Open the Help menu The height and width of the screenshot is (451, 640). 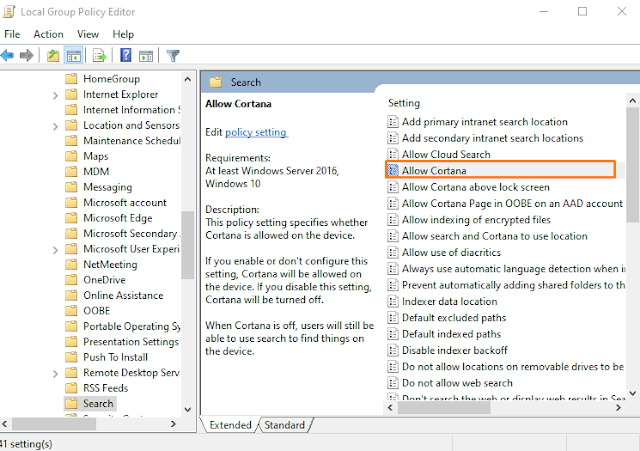coord(123,34)
